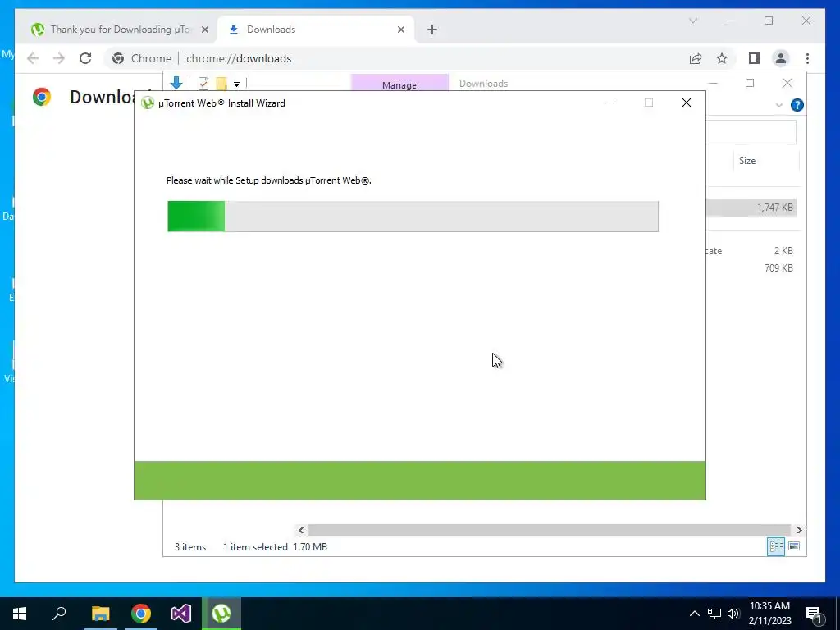Switch Explorer to details view

pyautogui.click(x=776, y=546)
